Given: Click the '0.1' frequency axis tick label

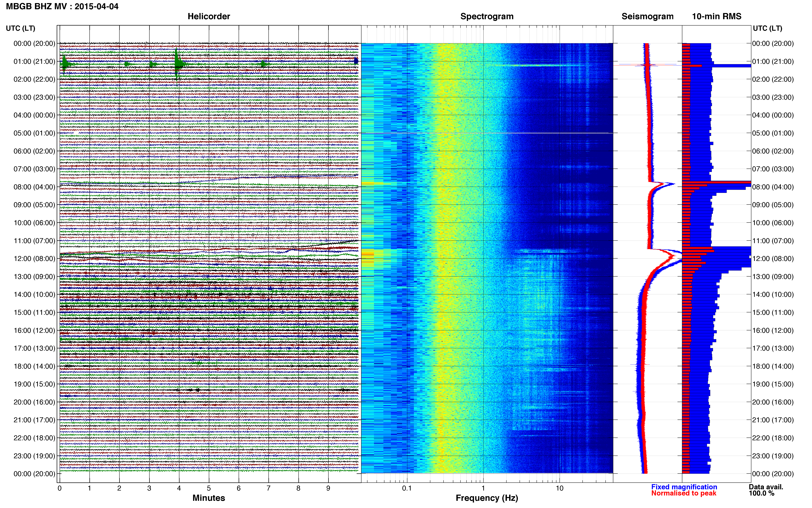Looking at the screenshot, I should point(407,488).
